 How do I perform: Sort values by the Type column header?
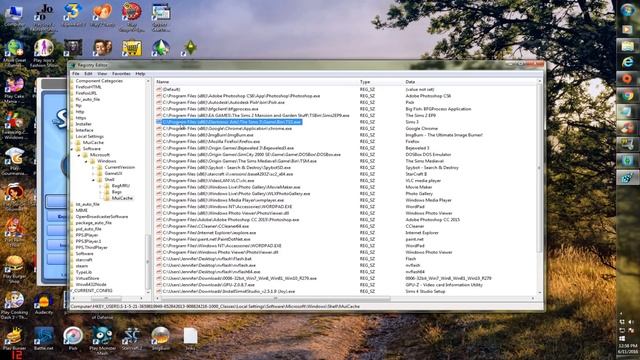click(381, 82)
